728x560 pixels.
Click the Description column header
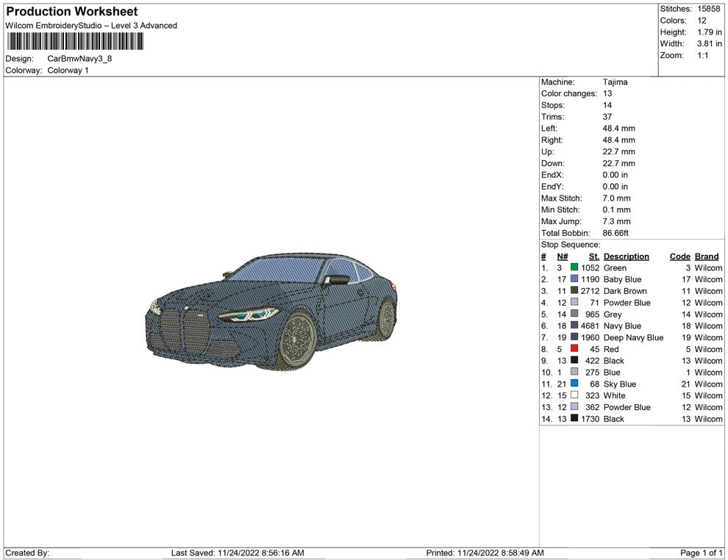(x=626, y=256)
